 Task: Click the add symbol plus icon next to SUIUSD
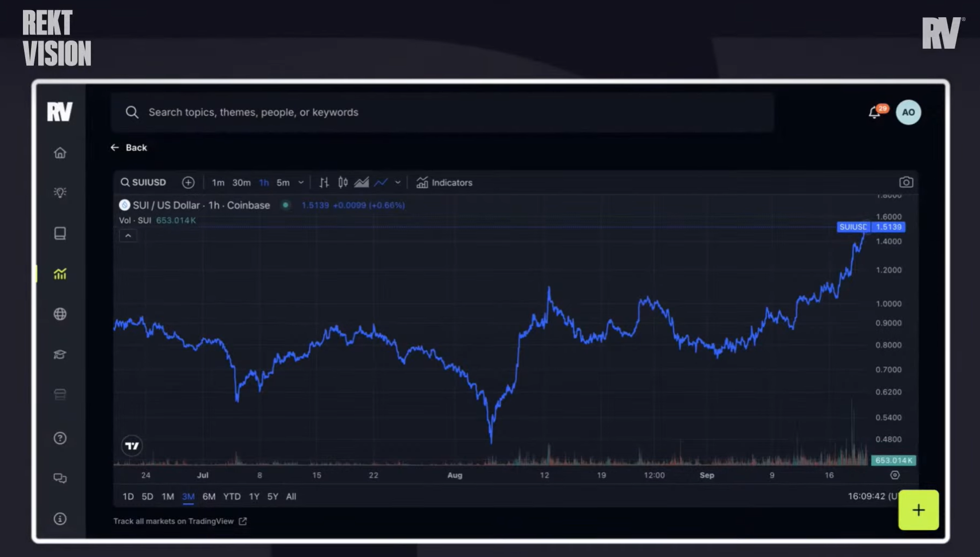coord(188,183)
